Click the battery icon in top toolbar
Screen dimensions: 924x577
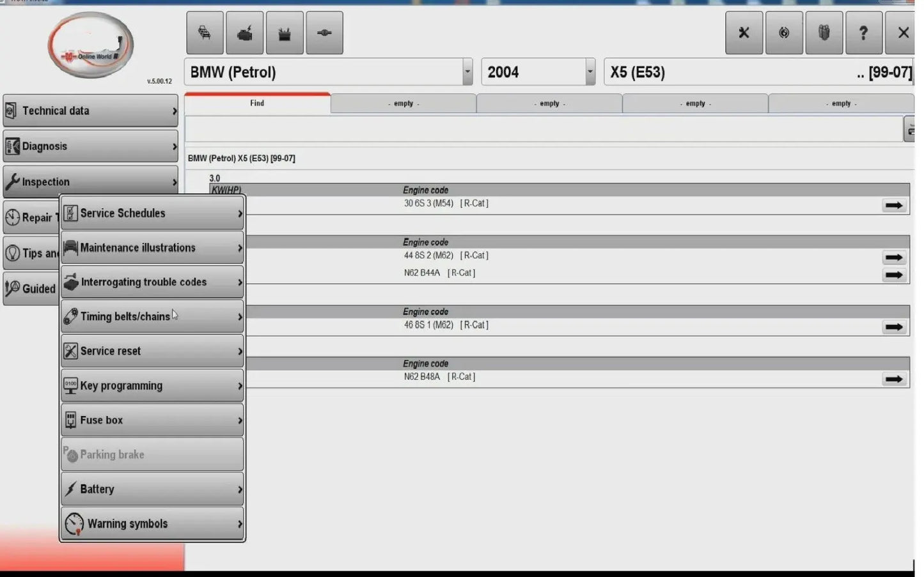click(x=285, y=33)
